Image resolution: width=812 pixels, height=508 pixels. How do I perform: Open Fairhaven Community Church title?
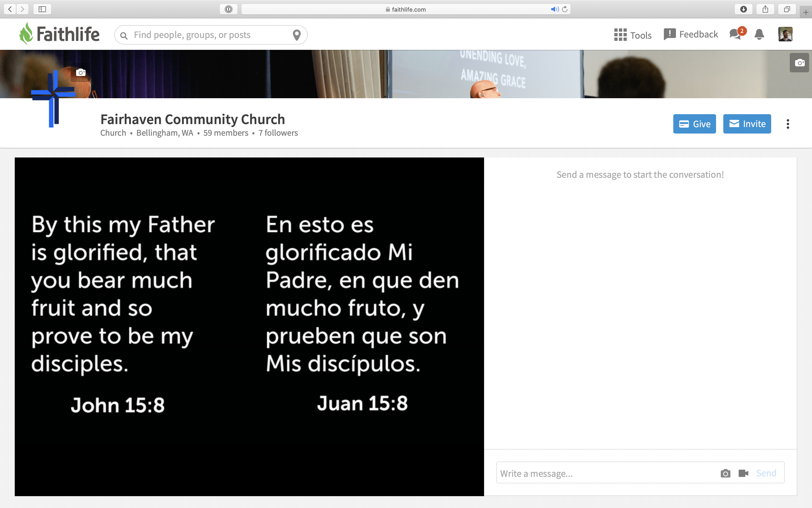[193, 119]
